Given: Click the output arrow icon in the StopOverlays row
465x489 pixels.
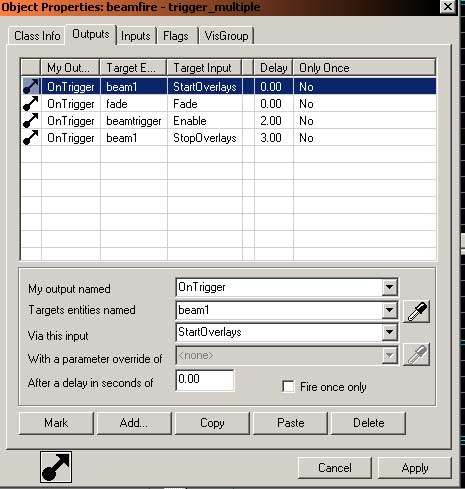Looking at the screenshot, I should click(31, 137).
